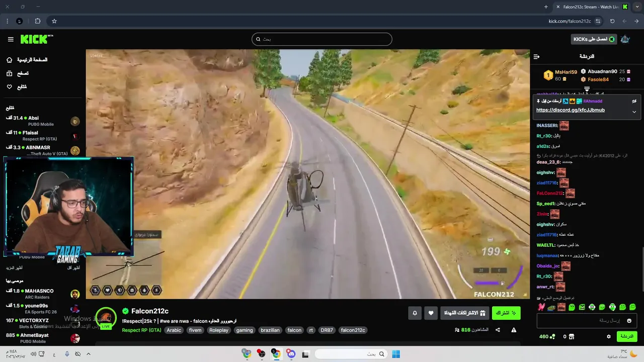The height and width of the screenshot is (362, 644).
Task: Open chat settings gear icon
Action: coord(608,336)
